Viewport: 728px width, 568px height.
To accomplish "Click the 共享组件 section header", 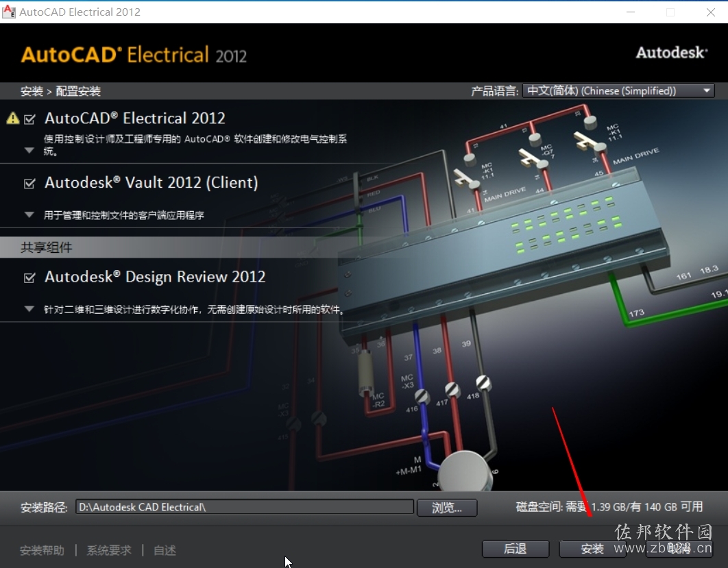I will point(47,247).
